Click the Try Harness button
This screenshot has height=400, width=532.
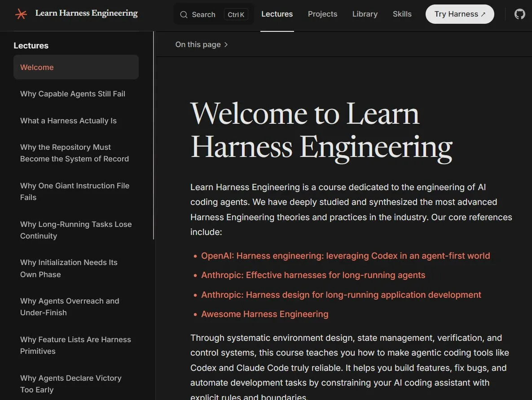click(x=460, y=14)
